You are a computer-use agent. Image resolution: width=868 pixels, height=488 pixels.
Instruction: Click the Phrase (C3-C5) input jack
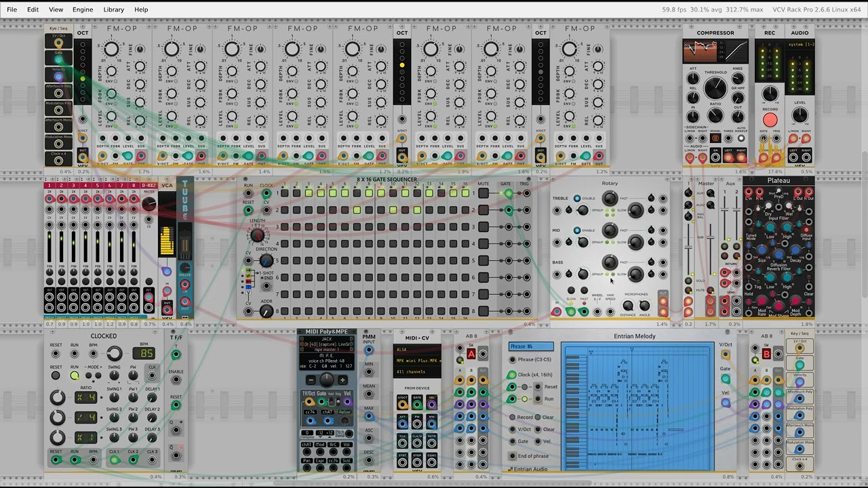pyautogui.click(x=513, y=359)
